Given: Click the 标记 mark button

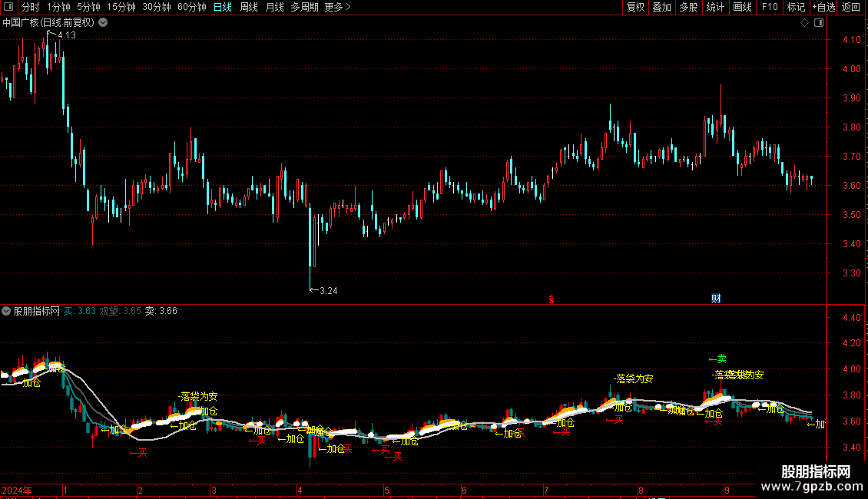Looking at the screenshot, I should click(796, 7).
